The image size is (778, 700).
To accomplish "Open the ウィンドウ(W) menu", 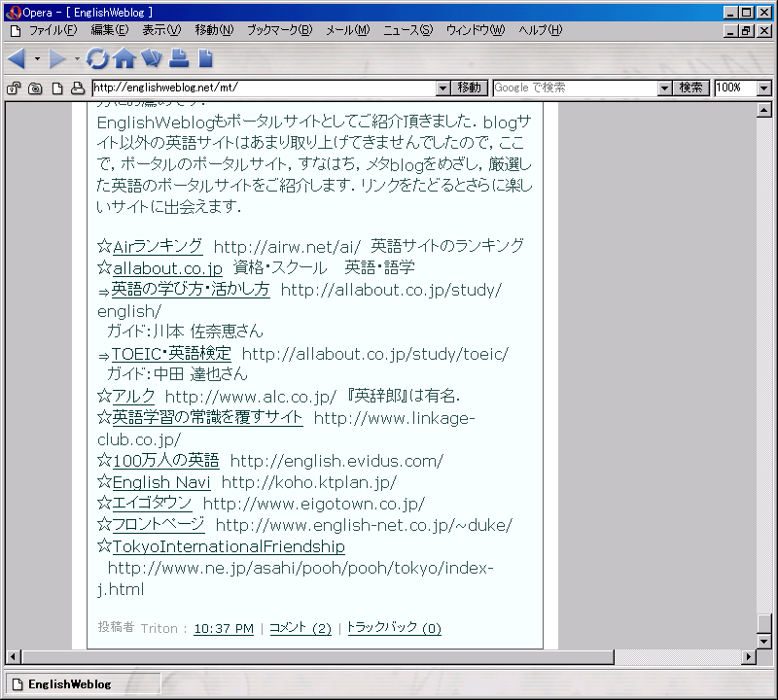I will 476,31.
